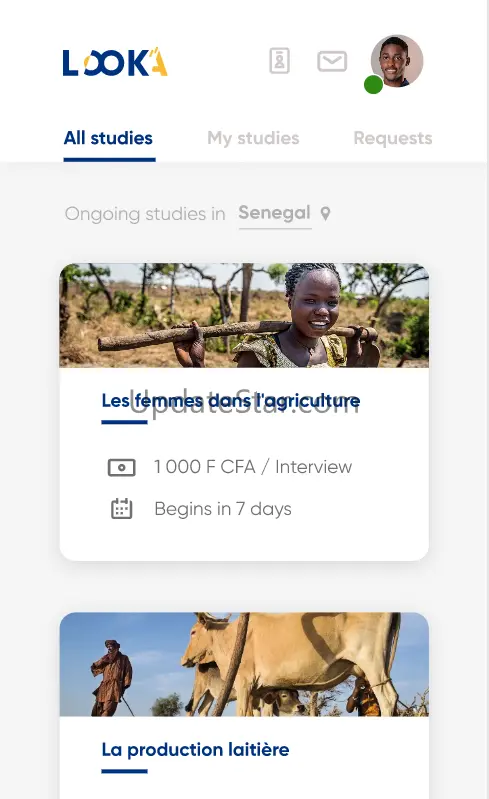Switch to the Requests tab
This screenshot has width=489, height=799.
pos(393,138)
